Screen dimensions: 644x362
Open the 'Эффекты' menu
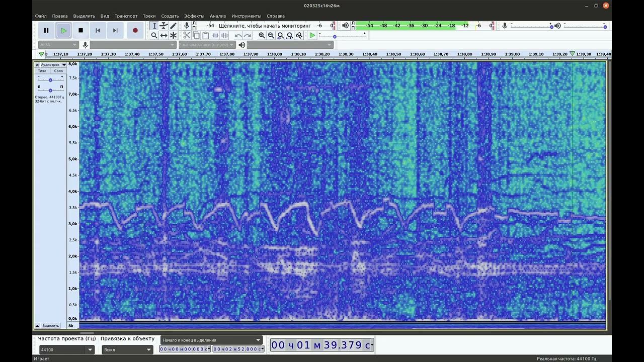[194, 16]
